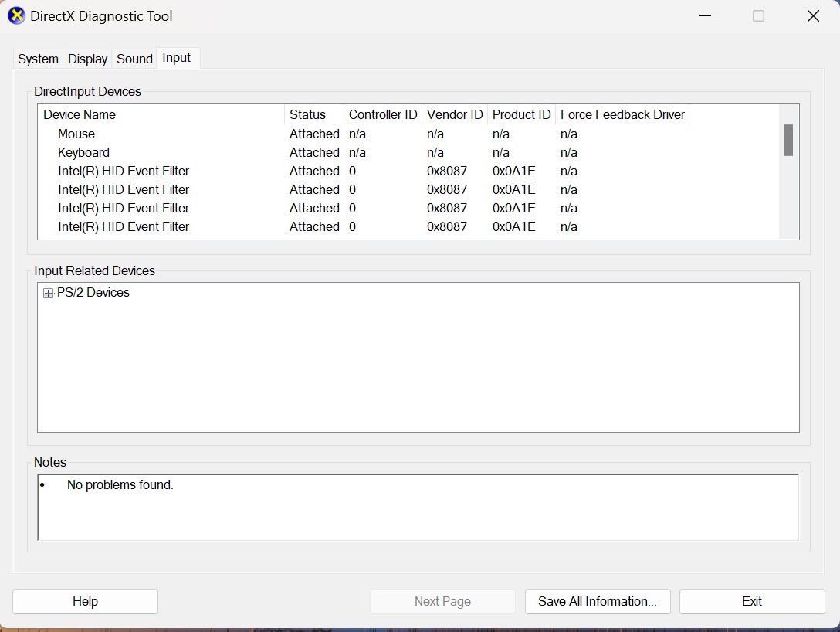Viewport: 840px width, 632px height.
Task: Click the Device Name column header
Action: tap(80, 114)
